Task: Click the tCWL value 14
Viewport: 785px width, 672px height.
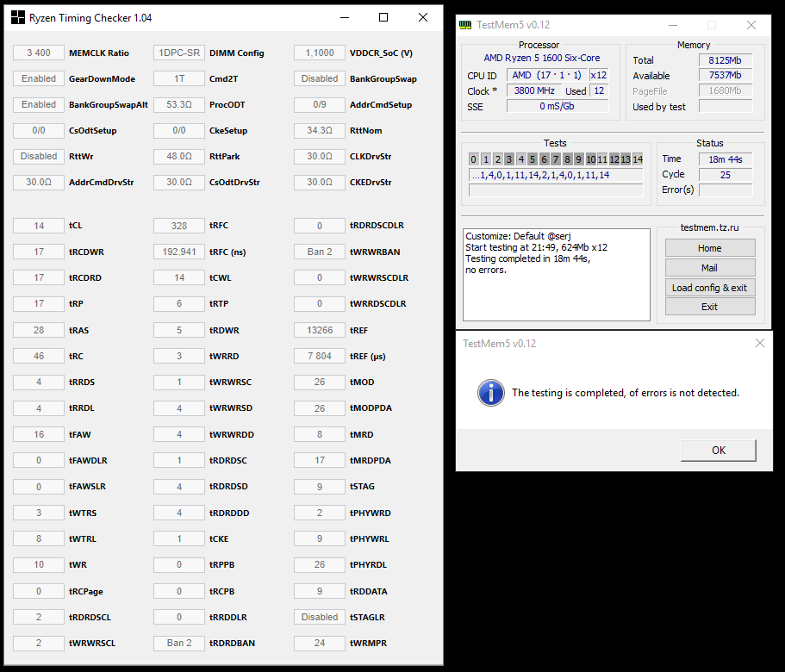Action: click(179, 277)
